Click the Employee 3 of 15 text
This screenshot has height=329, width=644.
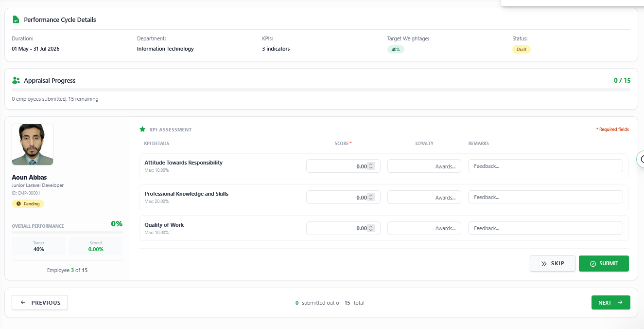coord(67,270)
